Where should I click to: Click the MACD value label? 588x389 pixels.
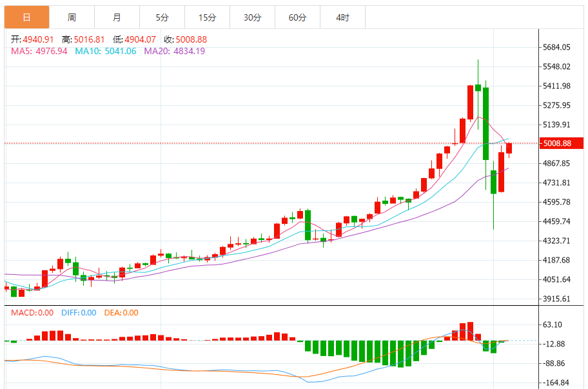pyautogui.click(x=32, y=313)
